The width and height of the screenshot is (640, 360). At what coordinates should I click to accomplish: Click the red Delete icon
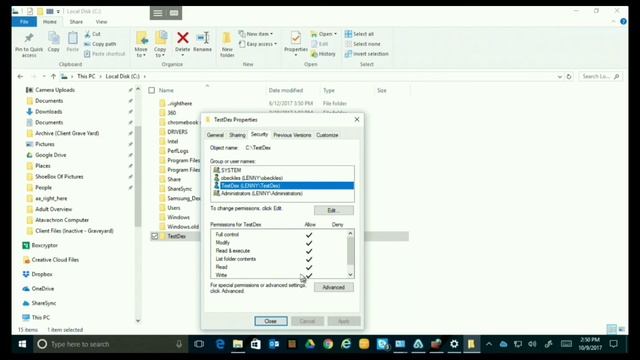click(182, 38)
